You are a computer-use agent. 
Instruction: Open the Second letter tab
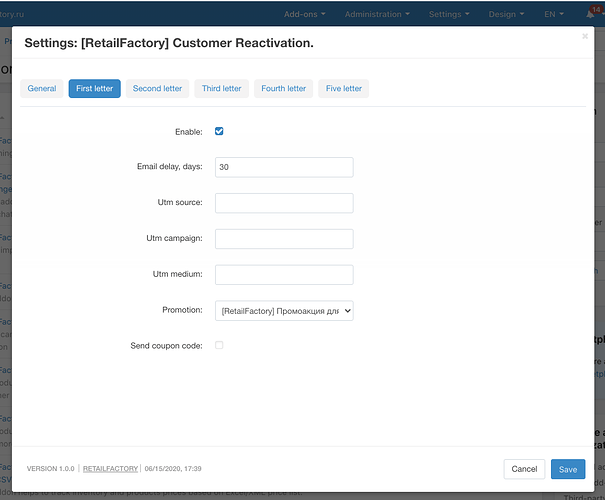(157, 88)
